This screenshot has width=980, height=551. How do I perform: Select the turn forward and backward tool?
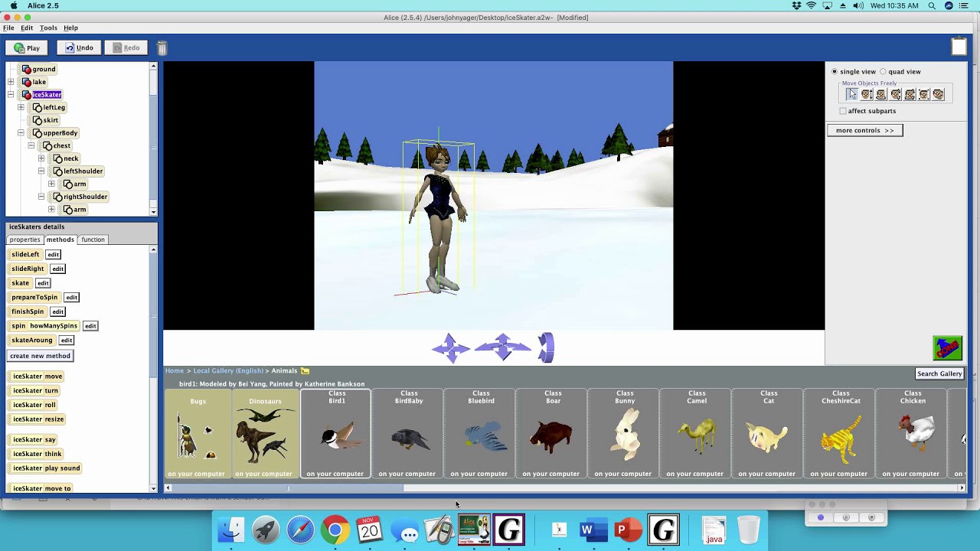[x=896, y=94]
